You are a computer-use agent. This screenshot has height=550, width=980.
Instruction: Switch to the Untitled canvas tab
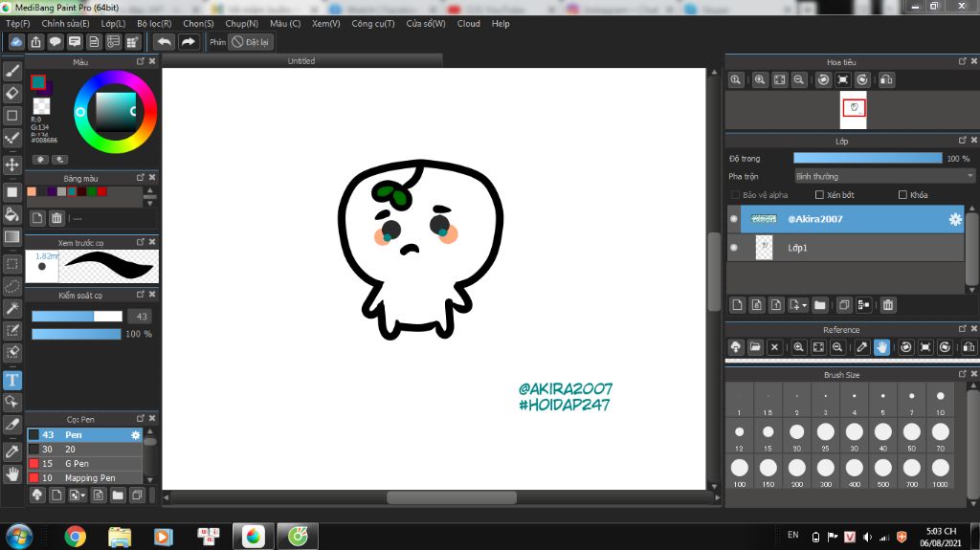point(301,60)
